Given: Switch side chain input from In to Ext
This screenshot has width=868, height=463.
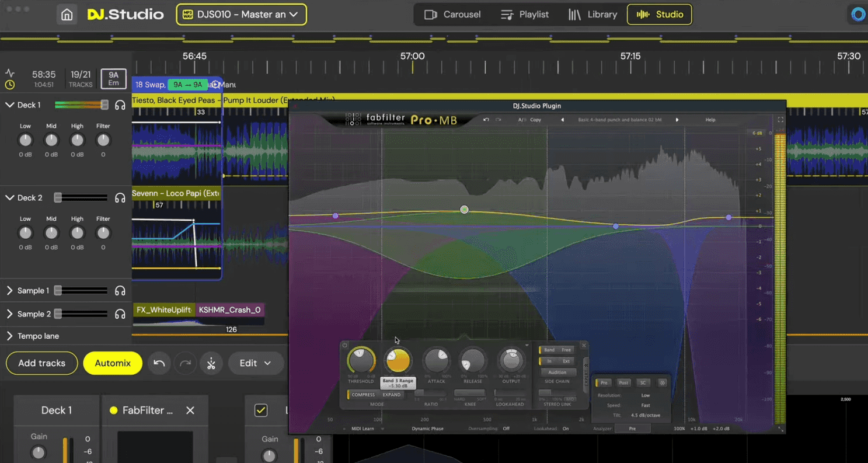Looking at the screenshot, I should pos(567,361).
